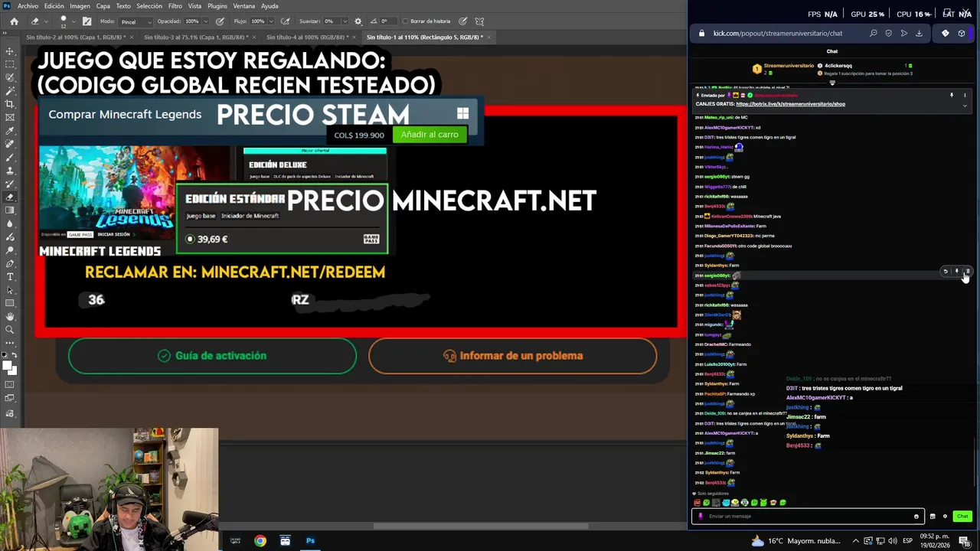
Task: Select the Gradient tool
Action: pos(10,210)
